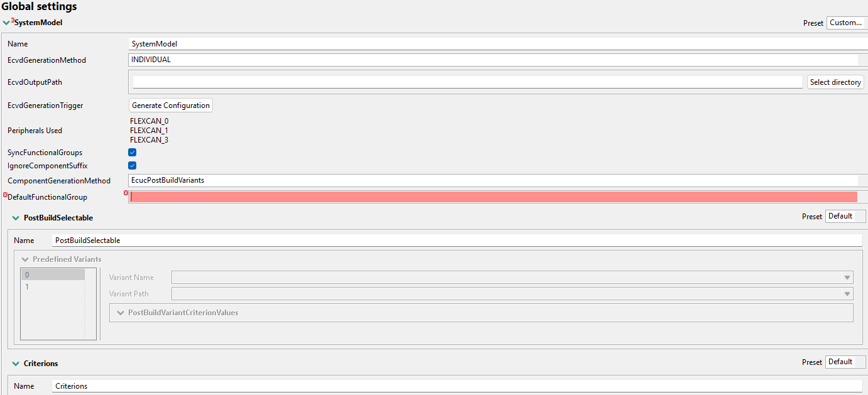The height and width of the screenshot is (395, 868).
Task: Collapse the PostBuildSelectable section
Action: 15,217
